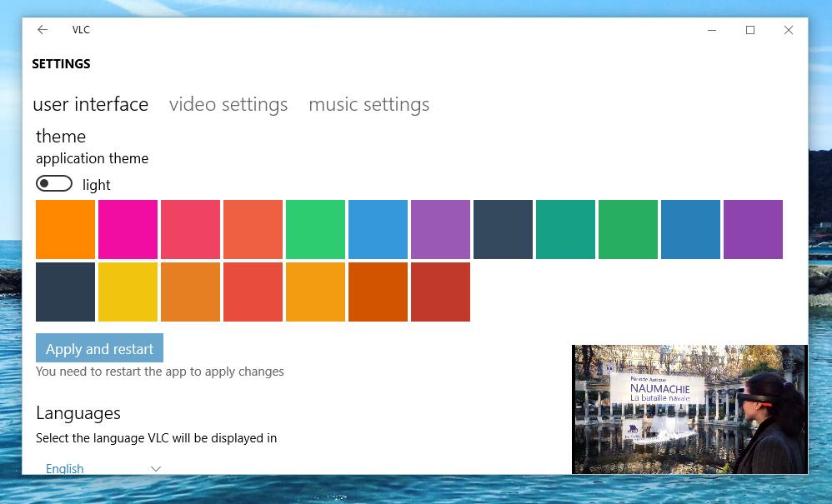
Task: Choose the yellow color swatch
Action: click(128, 292)
